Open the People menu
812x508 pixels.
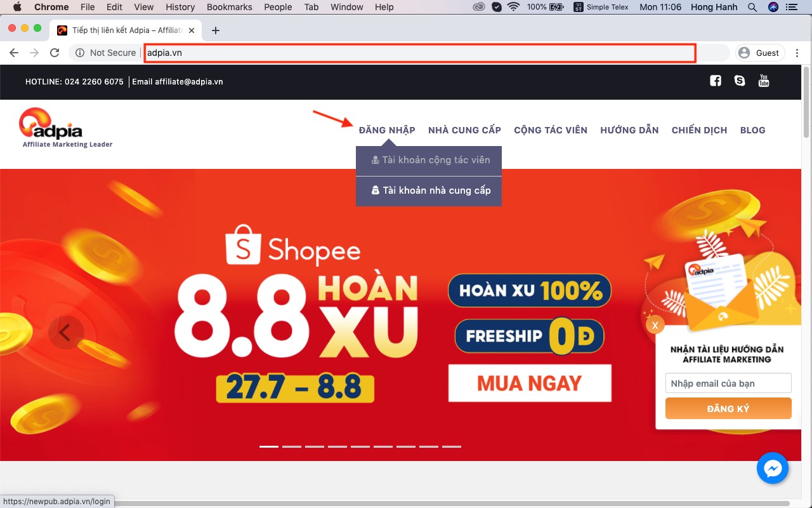tap(278, 7)
